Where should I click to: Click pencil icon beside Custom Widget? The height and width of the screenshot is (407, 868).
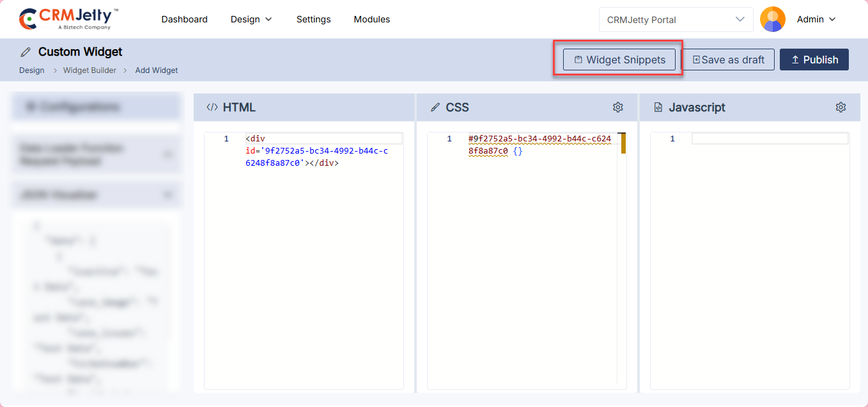(26, 52)
